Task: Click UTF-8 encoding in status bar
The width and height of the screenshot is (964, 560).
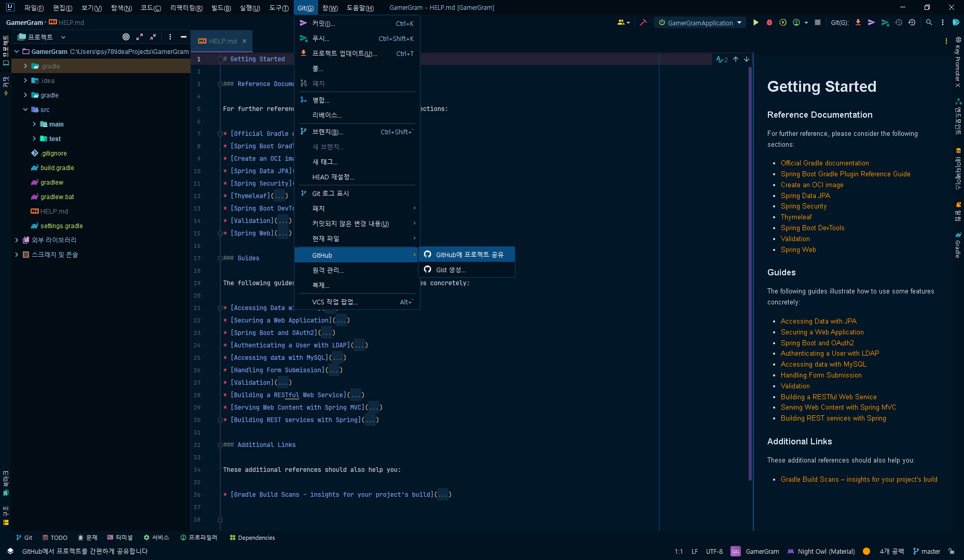Action: tap(714, 551)
